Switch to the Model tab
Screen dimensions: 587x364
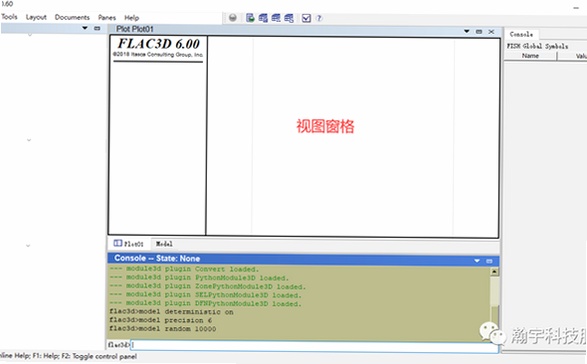[164, 244]
